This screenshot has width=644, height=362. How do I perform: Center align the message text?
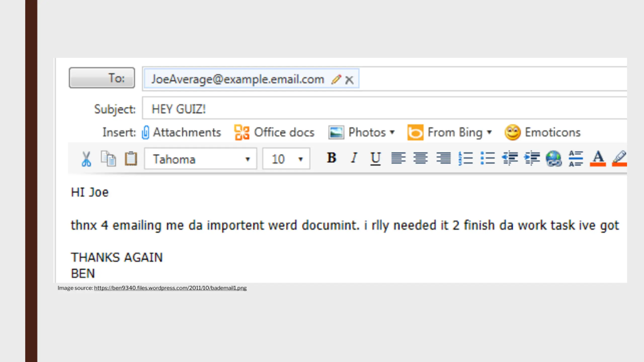click(x=420, y=158)
